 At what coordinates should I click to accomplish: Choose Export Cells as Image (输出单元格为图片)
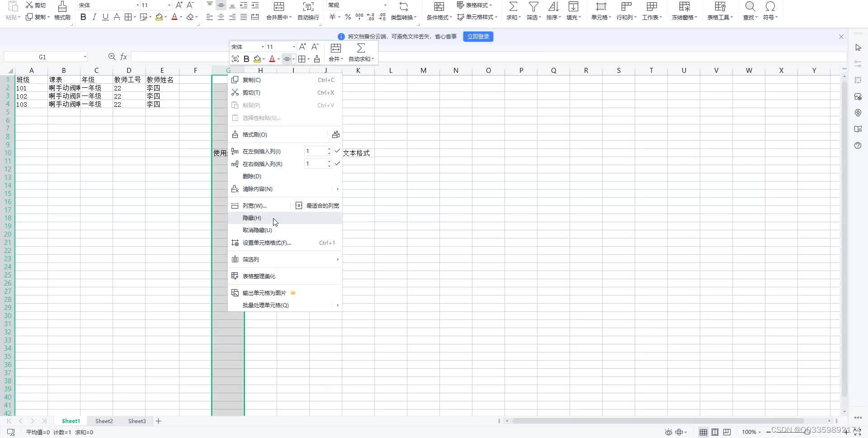point(285,293)
